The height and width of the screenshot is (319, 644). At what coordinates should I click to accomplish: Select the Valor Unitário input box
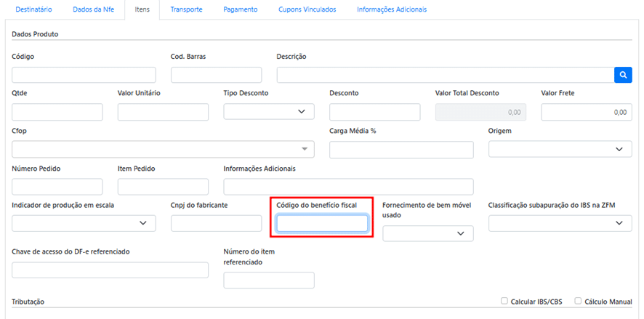(163, 112)
